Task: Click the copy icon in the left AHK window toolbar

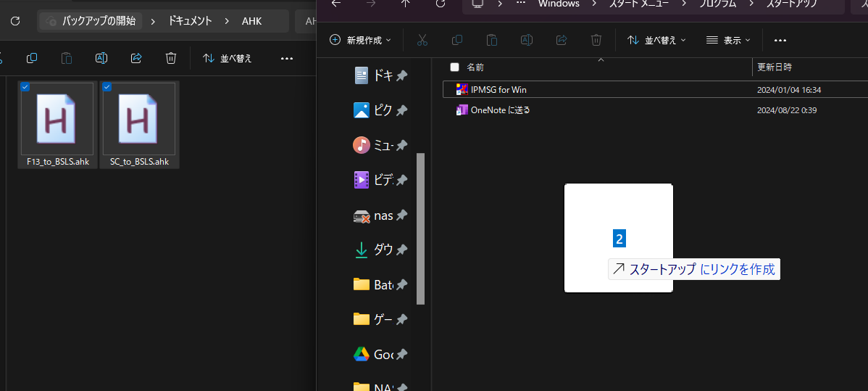Action: pos(32,58)
